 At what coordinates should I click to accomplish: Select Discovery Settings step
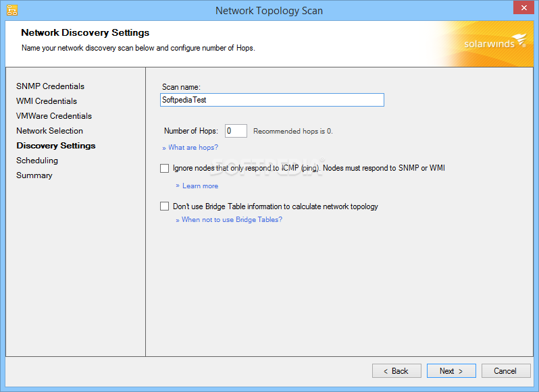point(55,146)
